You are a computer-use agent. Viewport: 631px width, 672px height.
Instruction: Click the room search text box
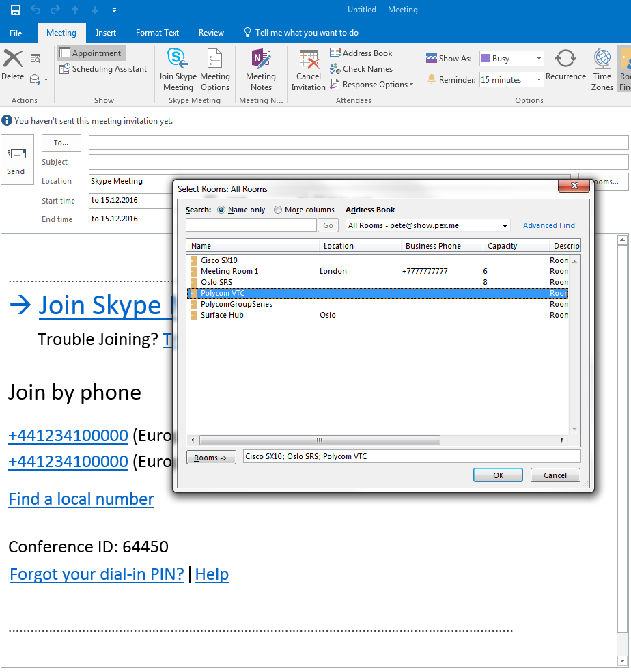(x=251, y=225)
